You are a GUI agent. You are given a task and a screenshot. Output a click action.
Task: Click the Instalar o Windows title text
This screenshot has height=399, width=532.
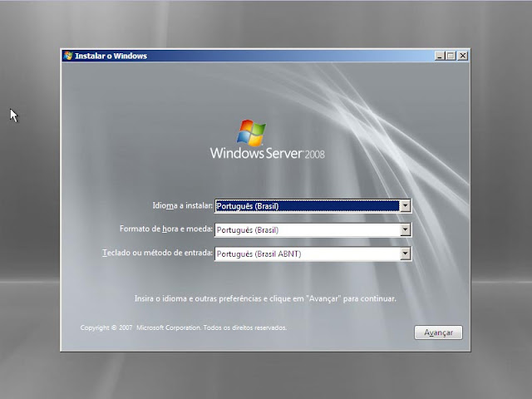111,56
